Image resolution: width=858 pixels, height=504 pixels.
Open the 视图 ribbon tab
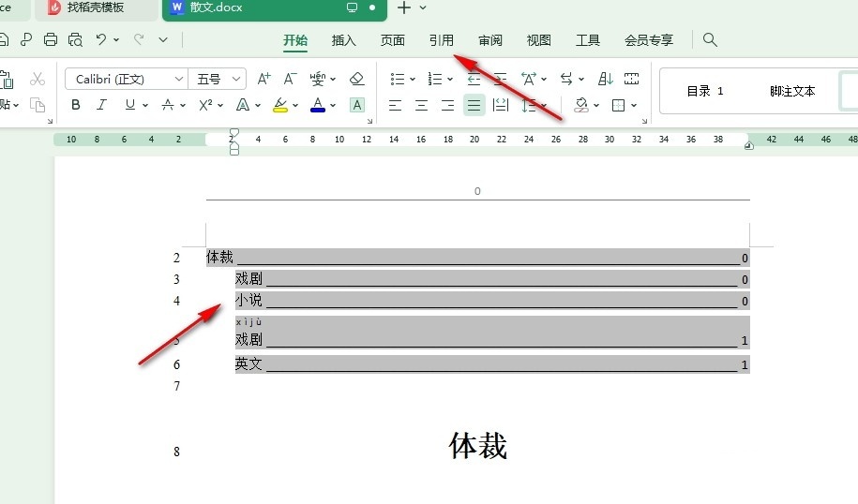coord(538,40)
